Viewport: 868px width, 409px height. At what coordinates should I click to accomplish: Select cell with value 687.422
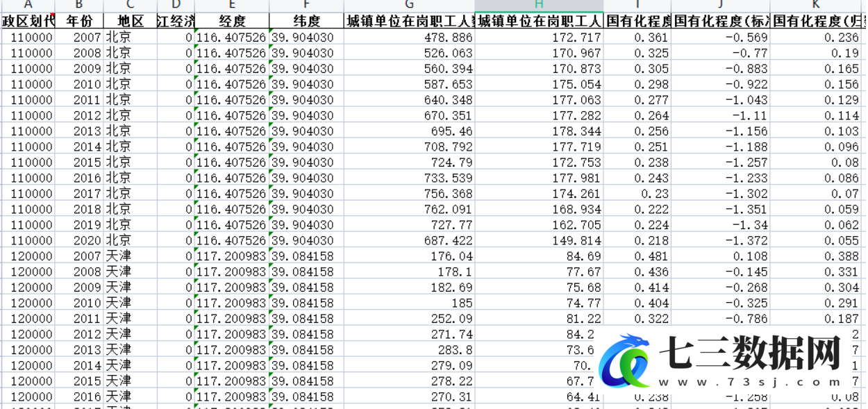pos(409,240)
